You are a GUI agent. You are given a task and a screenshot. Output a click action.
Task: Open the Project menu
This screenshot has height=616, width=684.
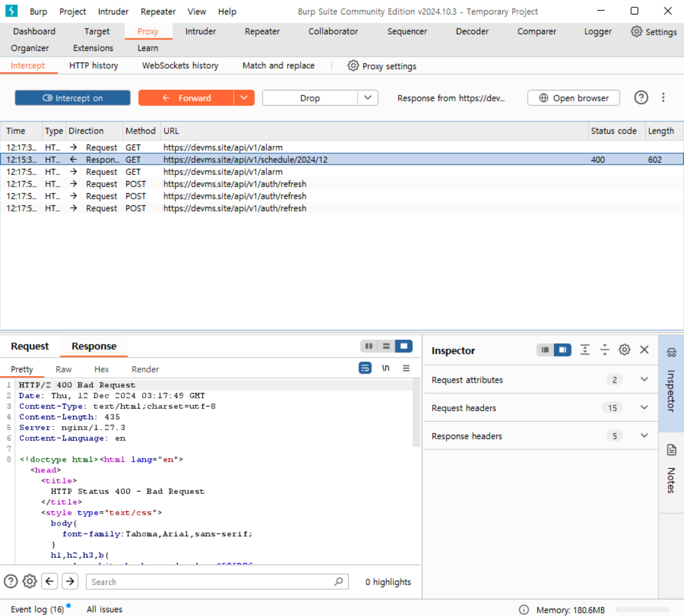coord(72,12)
